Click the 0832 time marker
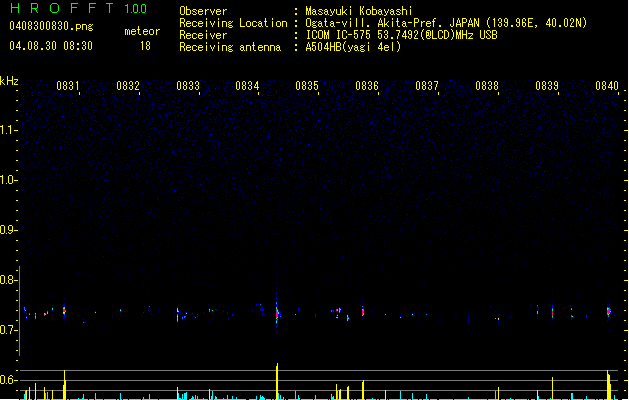Screen dimensions: 629x400 click(128, 85)
